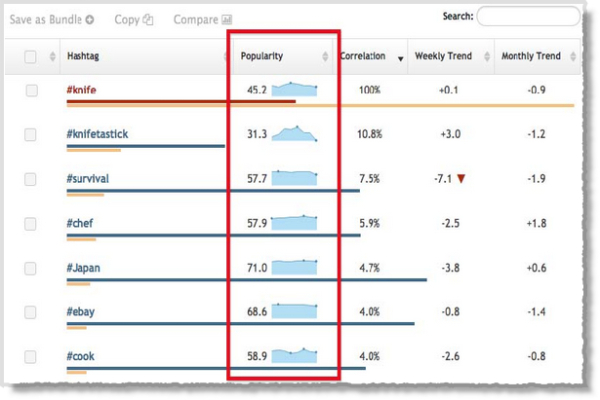Click red down arrow beside -7.1

(x=461, y=178)
